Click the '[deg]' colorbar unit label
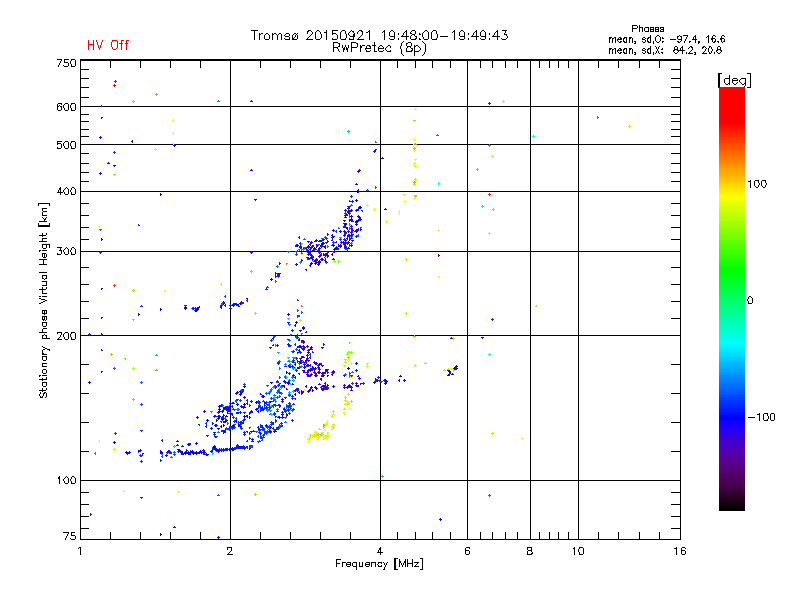 coord(734,80)
